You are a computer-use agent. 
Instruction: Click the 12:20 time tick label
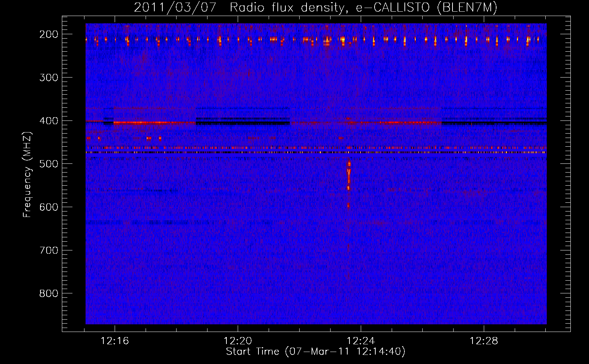(238, 341)
